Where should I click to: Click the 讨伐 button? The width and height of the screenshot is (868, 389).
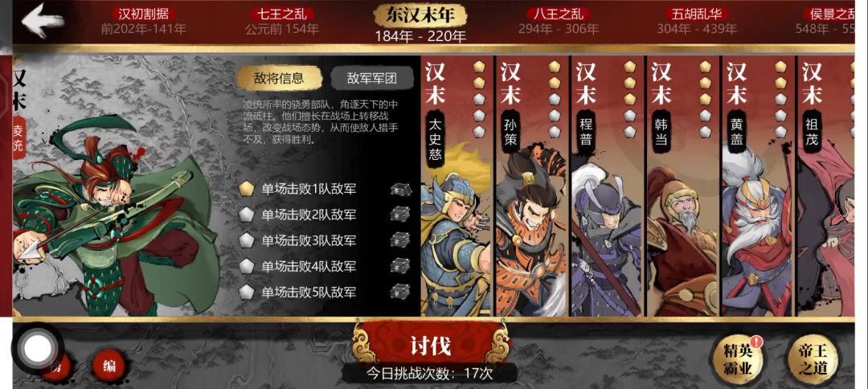[x=432, y=346]
